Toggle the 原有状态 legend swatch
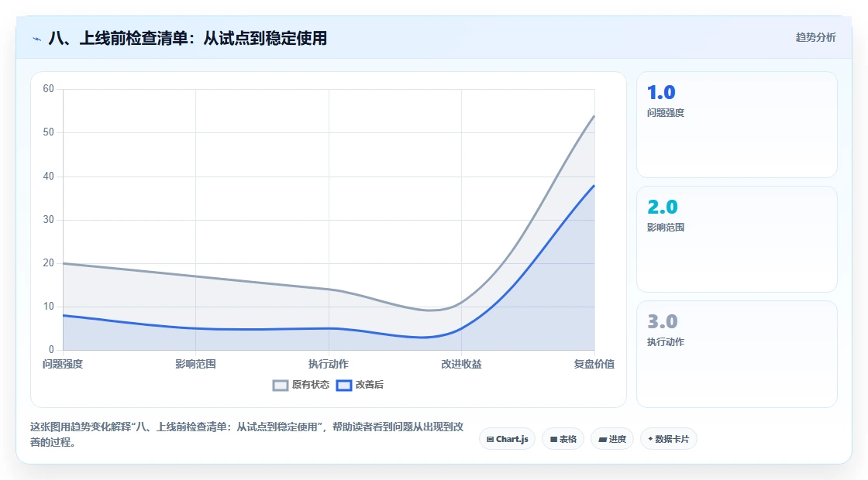This screenshot has width=868, height=480. pyautogui.click(x=281, y=386)
